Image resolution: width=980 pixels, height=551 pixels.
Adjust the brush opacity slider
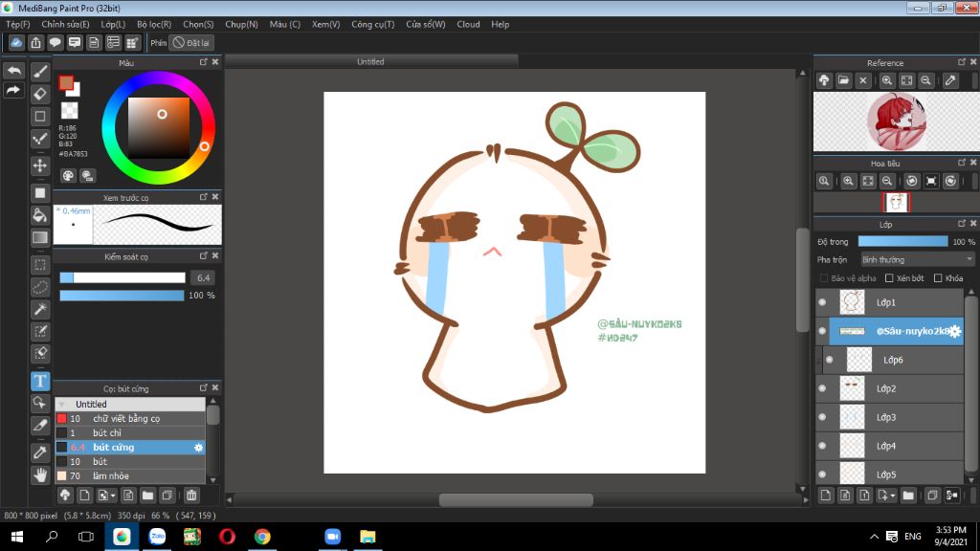click(x=122, y=295)
